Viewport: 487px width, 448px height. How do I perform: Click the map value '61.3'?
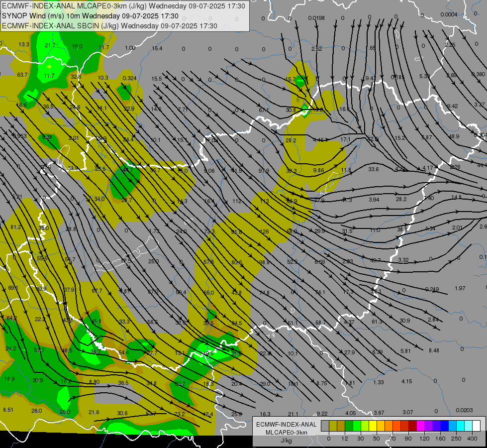pyautogui.click(x=377, y=322)
